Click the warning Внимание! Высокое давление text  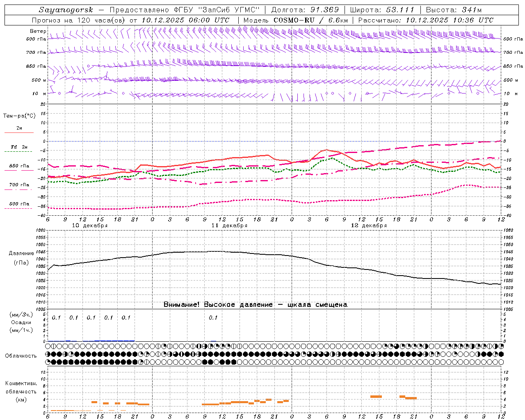(x=218, y=304)
